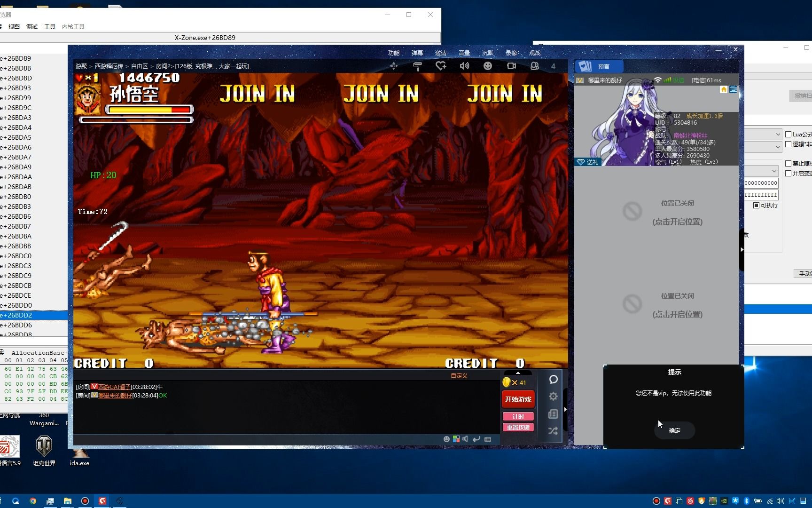Click the red record app in taskbar
This screenshot has height=508, width=812.
[x=85, y=501]
